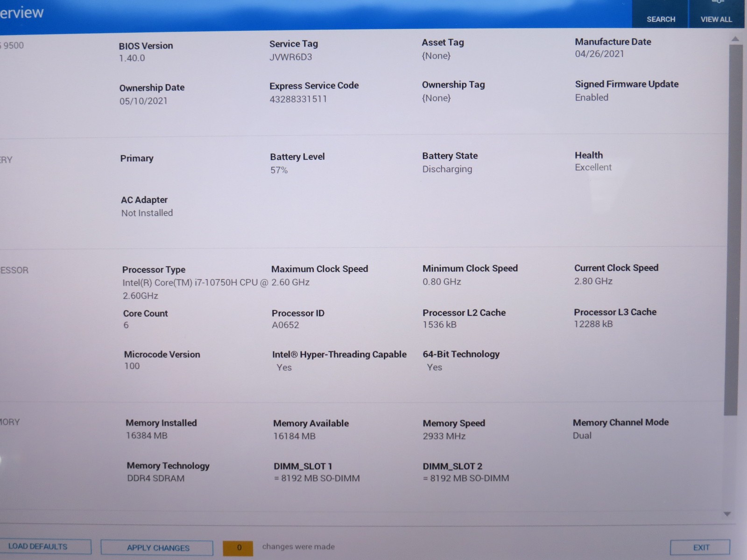This screenshot has height=560, width=747.
Task: Click APPLY CHANGES button
Action: tap(157, 548)
